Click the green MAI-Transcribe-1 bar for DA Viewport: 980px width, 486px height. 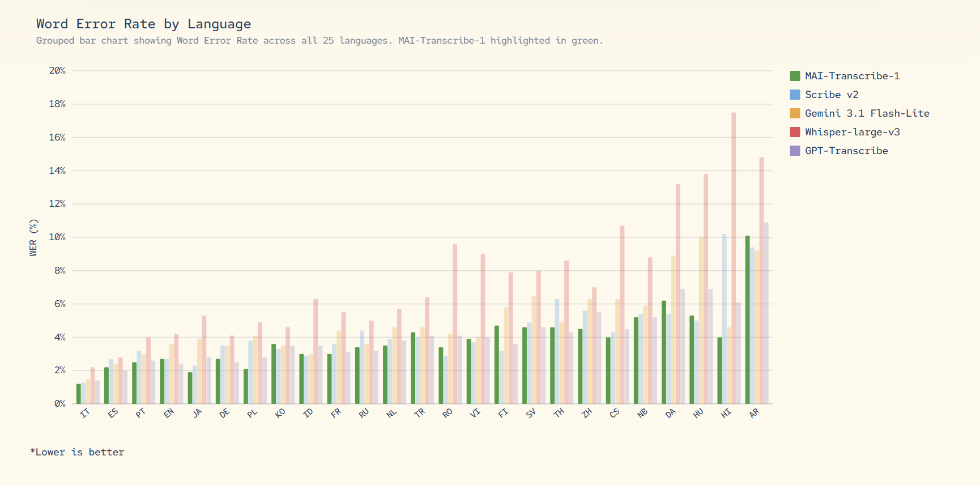[x=664, y=352]
